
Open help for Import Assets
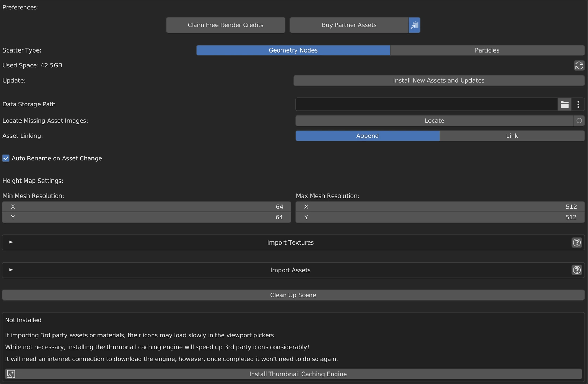577,270
